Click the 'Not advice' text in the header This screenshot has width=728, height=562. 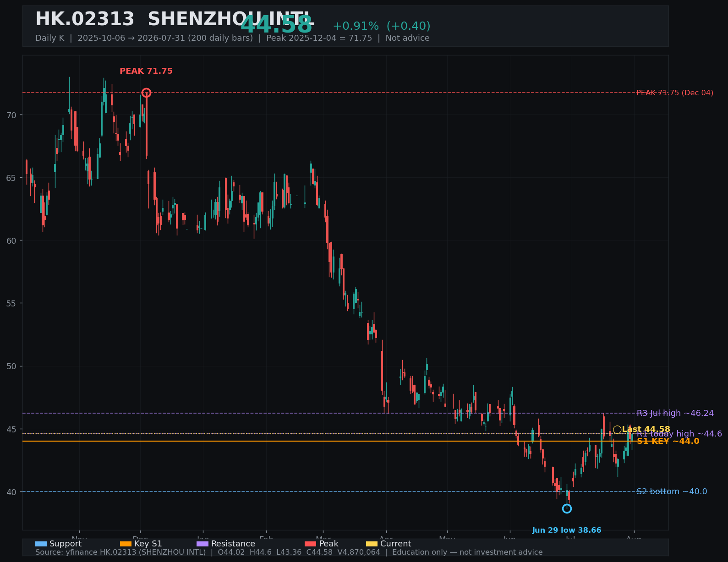(x=408, y=38)
